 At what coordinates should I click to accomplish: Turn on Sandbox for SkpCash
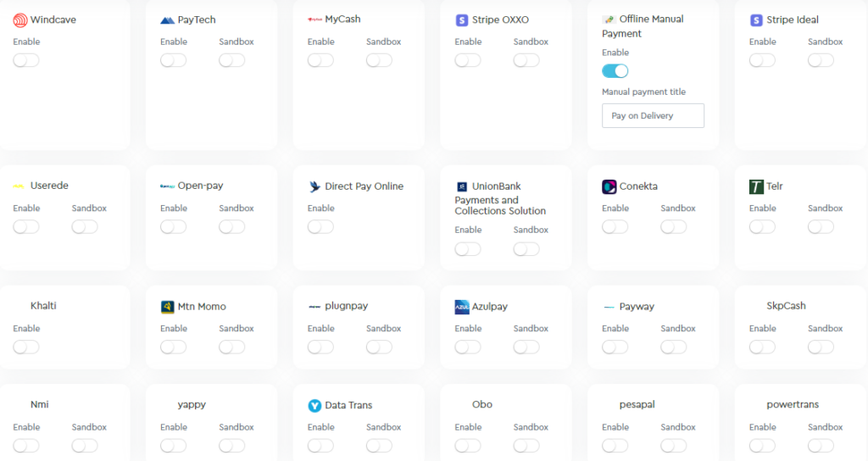click(x=821, y=347)
